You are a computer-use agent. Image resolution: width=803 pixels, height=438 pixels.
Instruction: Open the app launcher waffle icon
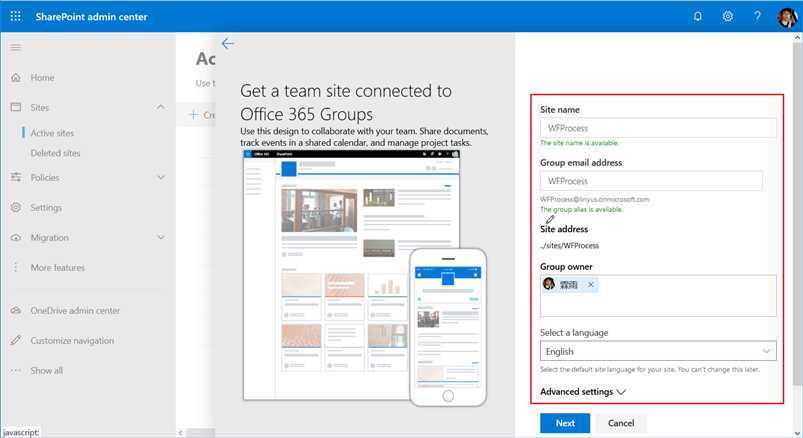click(x=15, y=16)
